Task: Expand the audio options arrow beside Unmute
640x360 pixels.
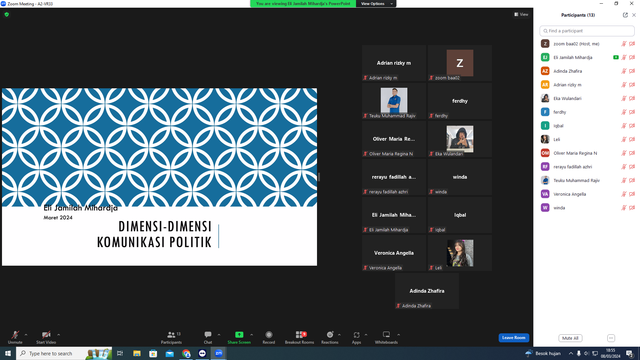Action: [x=26, y=335]
